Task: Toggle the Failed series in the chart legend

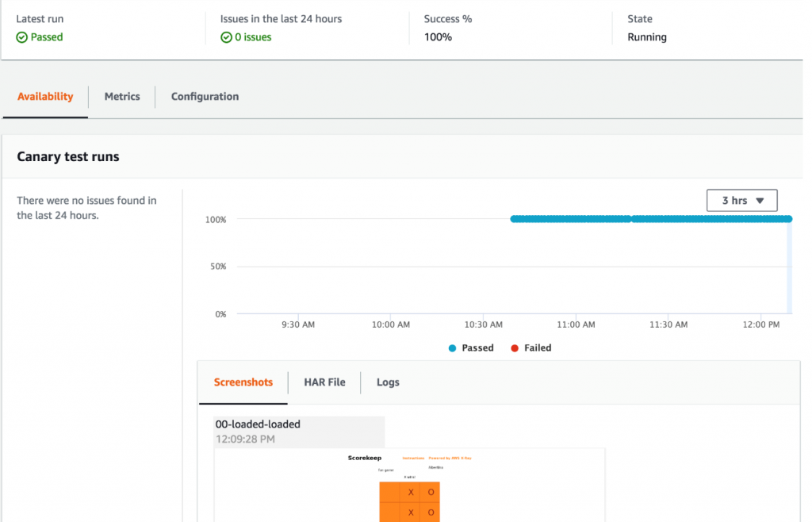Action: tap(530, 347)
